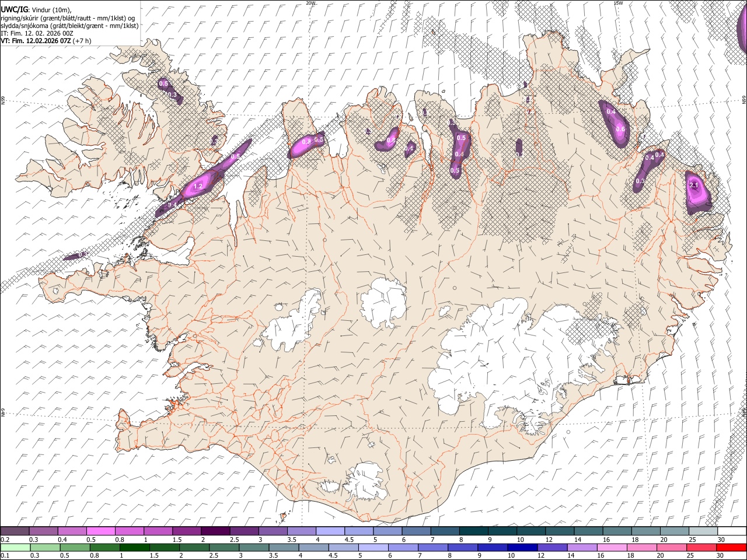Click the '0.1' label in the lower legend
Image resolution: width=747 pixels, height=560 pixels.
click(5, 555)
